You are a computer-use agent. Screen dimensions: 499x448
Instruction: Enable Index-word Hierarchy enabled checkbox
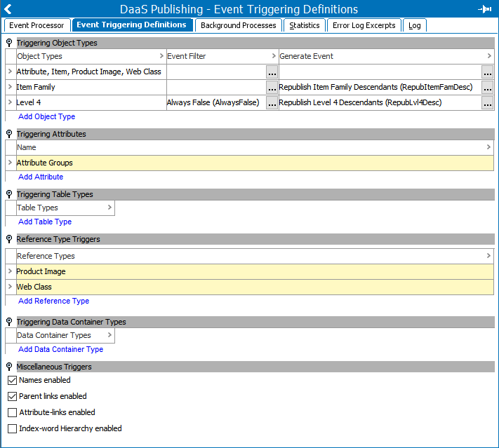point(12,429)
